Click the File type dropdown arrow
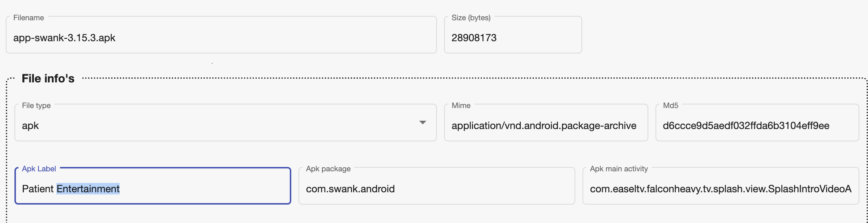Image resolution: width=868 pixels, height=223 pixels. coord(422,123)
